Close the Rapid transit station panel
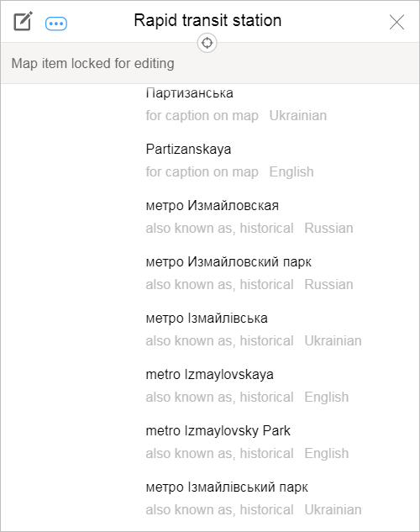 click(396, 23)
